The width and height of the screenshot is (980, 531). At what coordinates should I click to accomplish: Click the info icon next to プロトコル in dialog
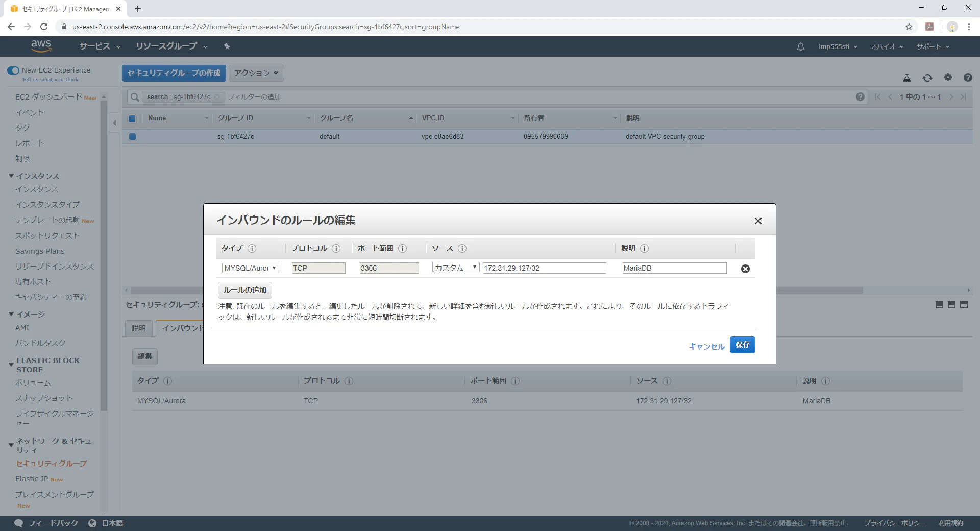click(x=336, y=249)
